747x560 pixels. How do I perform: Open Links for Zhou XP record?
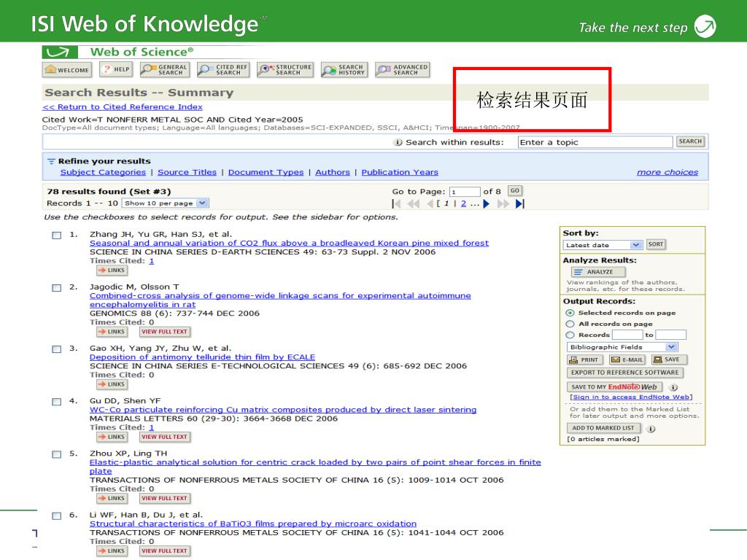(112, 498)
